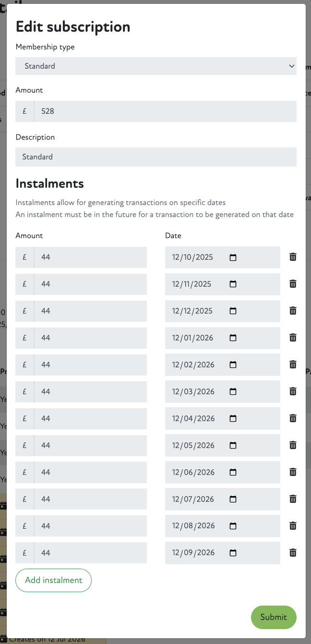This screenshot has height=644, width=311.
Task: Open calendar picker for 12/07/2026 date
Action: [x=233, y=499]
